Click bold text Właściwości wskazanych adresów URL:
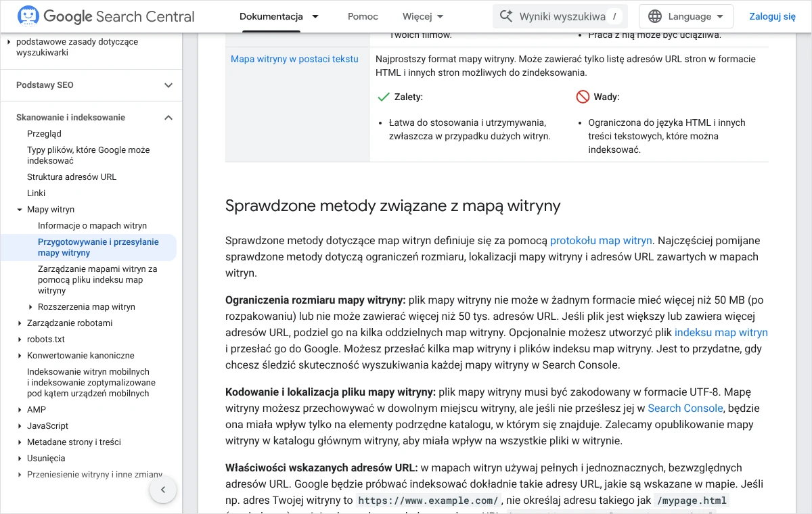812x514 pixels. (322, 467)
